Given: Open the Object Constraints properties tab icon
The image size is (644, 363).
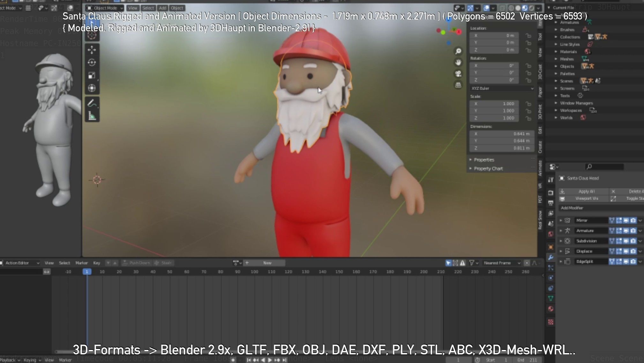Looking at the screenshot, I should tap(551, 288).
